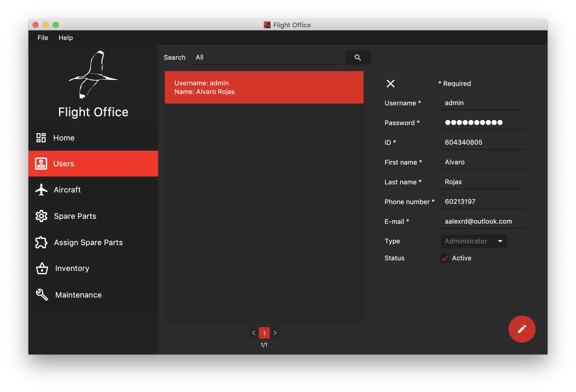The image size is (576, 392).
Task: Expand the Type Administrator dropdown
Action: point(499,241)
